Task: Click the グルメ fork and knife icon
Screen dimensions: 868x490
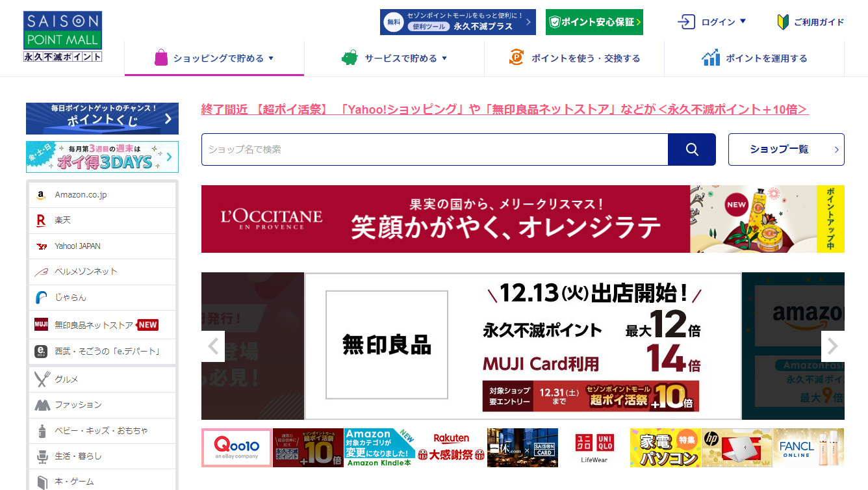Action: 42,379
